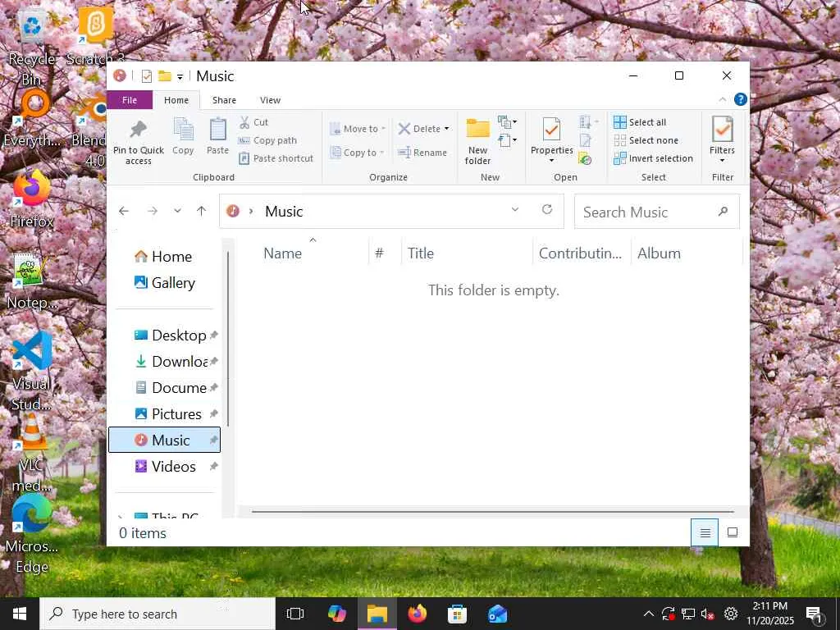Screen dimensions: 840x630
Task: Create a New folder
Action: 478,142
